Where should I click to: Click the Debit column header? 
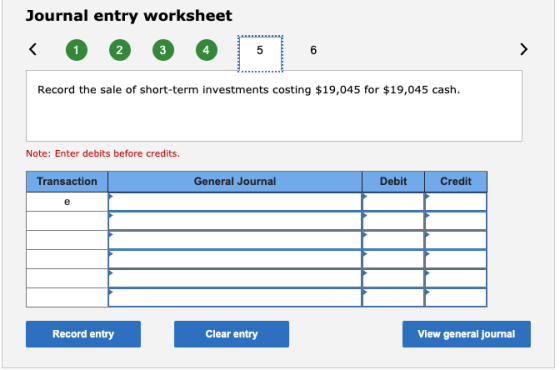click(393, 181)
